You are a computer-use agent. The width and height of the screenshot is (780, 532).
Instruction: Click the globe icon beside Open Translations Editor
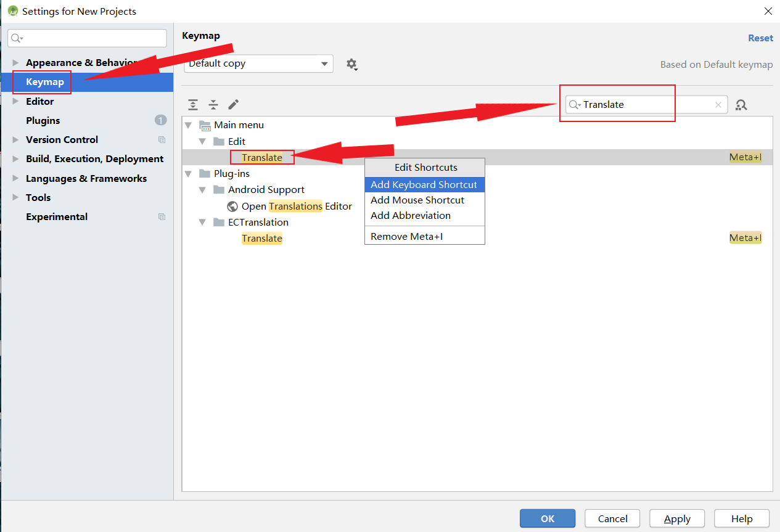pyautogui.click(x=232, y=207)
